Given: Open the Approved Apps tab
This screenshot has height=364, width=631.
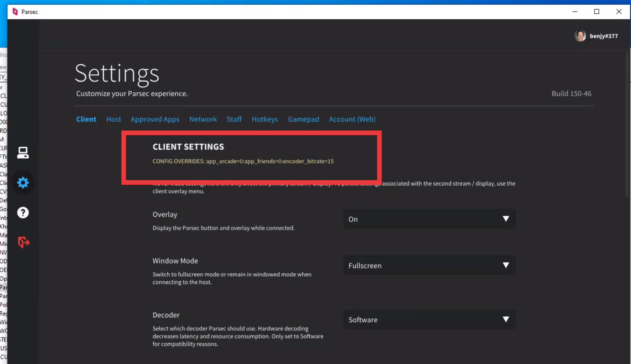Looking at the screenshot, I should (155, 119).
